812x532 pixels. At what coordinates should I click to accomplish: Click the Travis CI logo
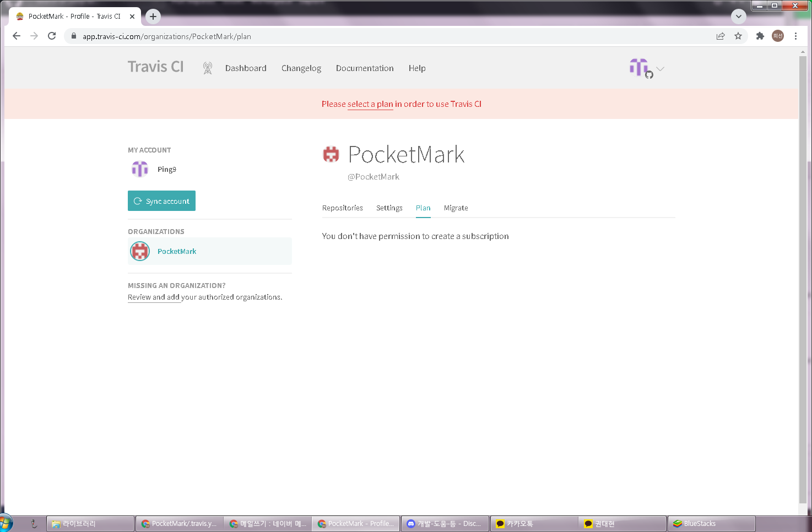pyautogui.click(x=155, y=67)
